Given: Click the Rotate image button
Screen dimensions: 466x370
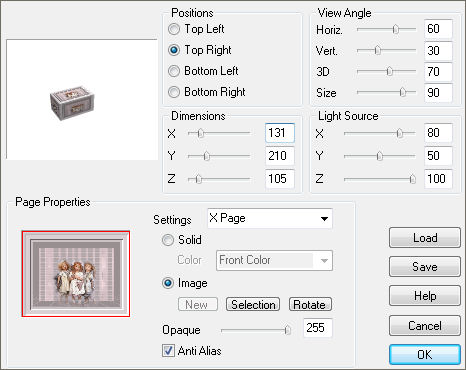Looking at the screenshot, I should coord(310,304).
